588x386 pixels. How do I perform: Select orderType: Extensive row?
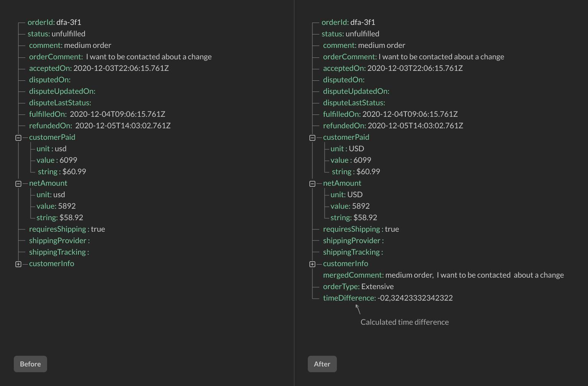coord(358,286)
